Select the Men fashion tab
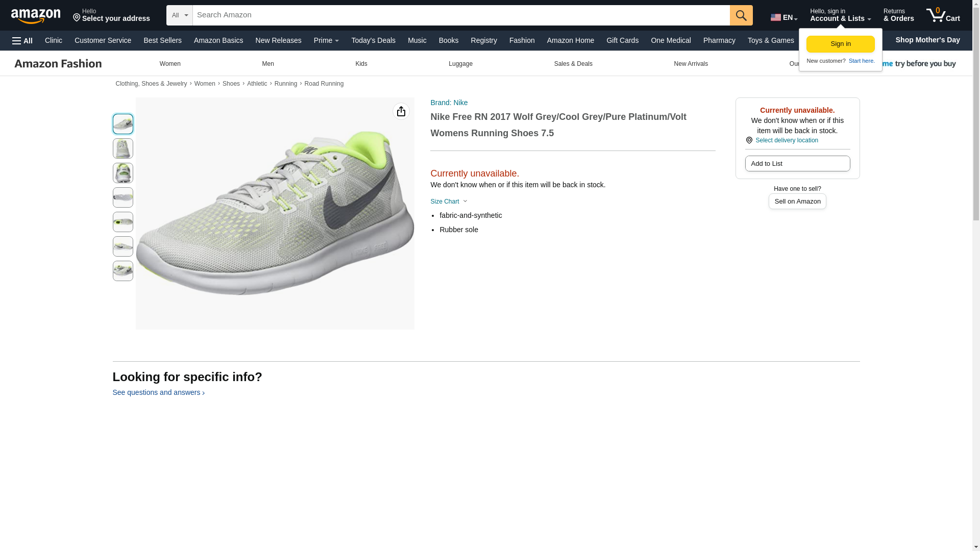Screen dimensions: 980x551 [x=268, y=64]
